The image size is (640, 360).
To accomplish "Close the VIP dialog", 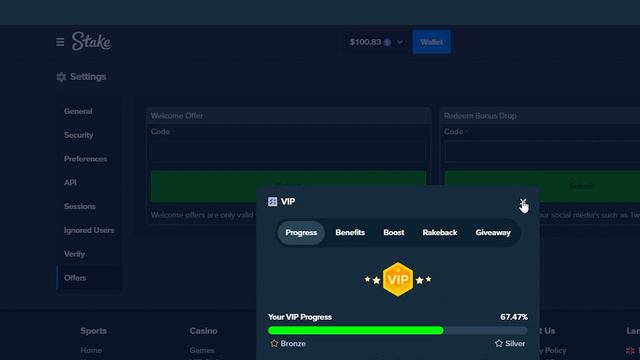I will coord(523,202).
